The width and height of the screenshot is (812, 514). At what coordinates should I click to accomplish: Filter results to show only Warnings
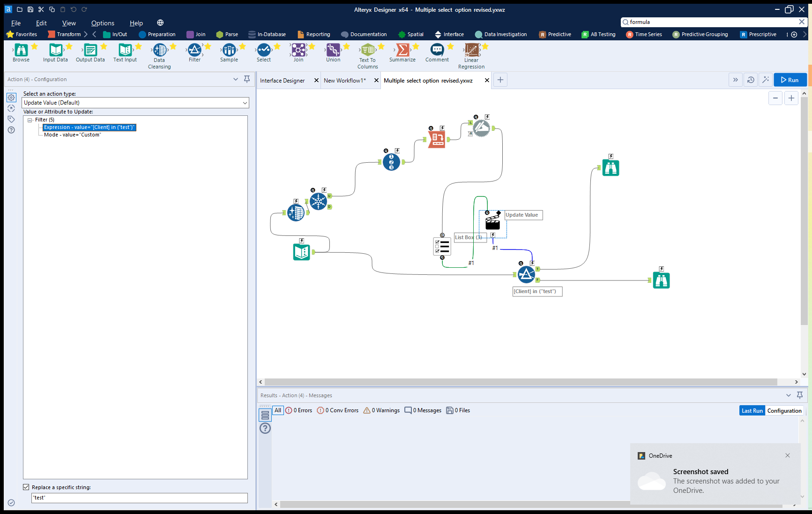coord(381,410)
